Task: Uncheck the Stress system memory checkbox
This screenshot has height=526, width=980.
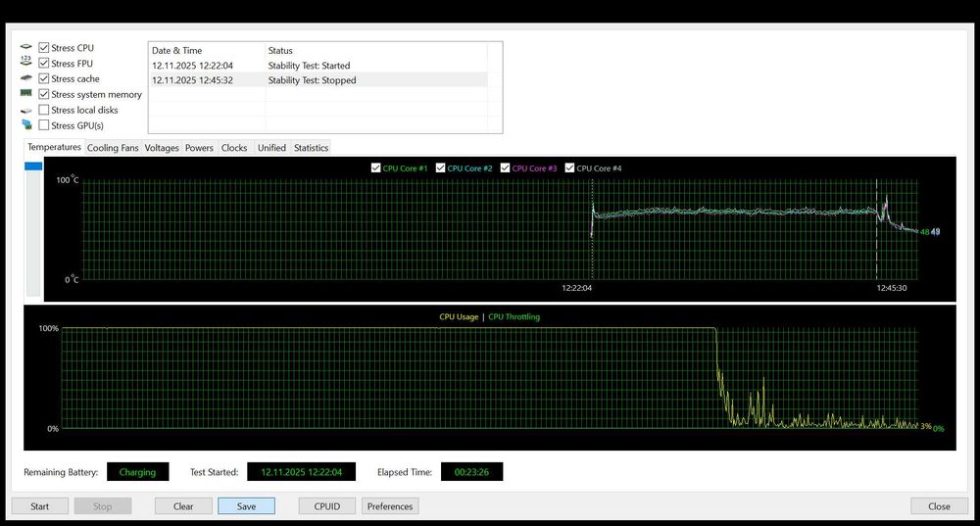Action: [x=44, y=94]
